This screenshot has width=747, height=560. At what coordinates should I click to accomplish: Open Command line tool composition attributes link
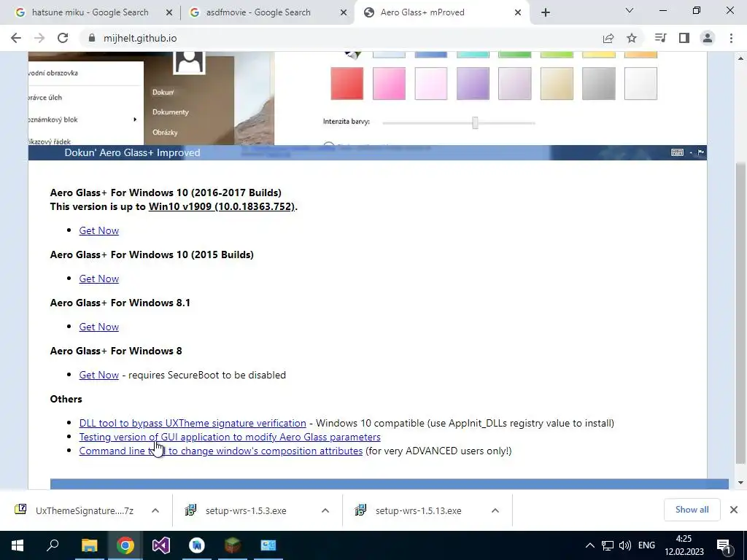(220, 451)
